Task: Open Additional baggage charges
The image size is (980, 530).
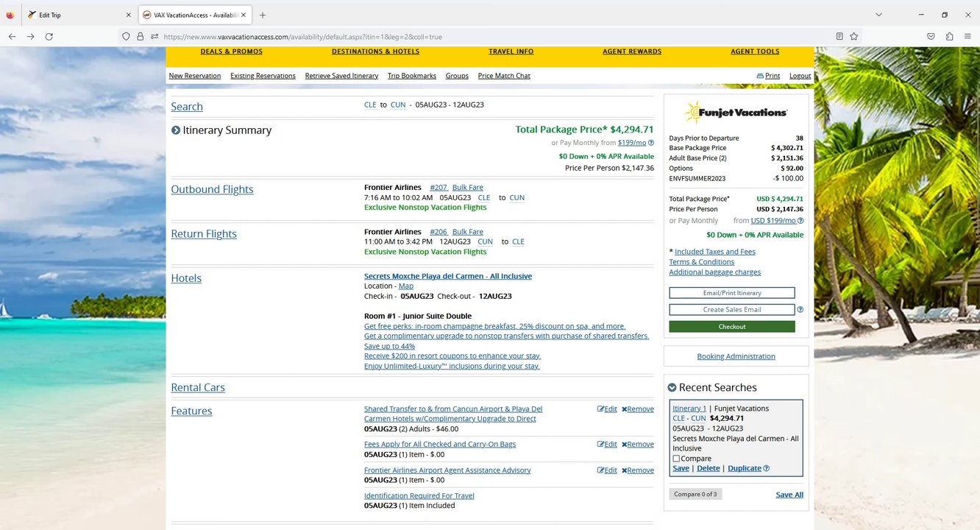Action: pos(715,272)
